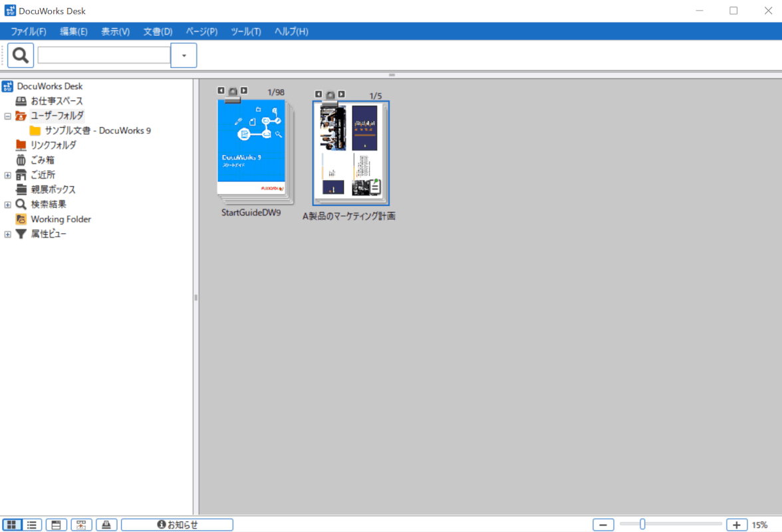This screenshot has height=532, width=782.
Task: Open the search box dropdown arrow
Action: pos(184,55)
